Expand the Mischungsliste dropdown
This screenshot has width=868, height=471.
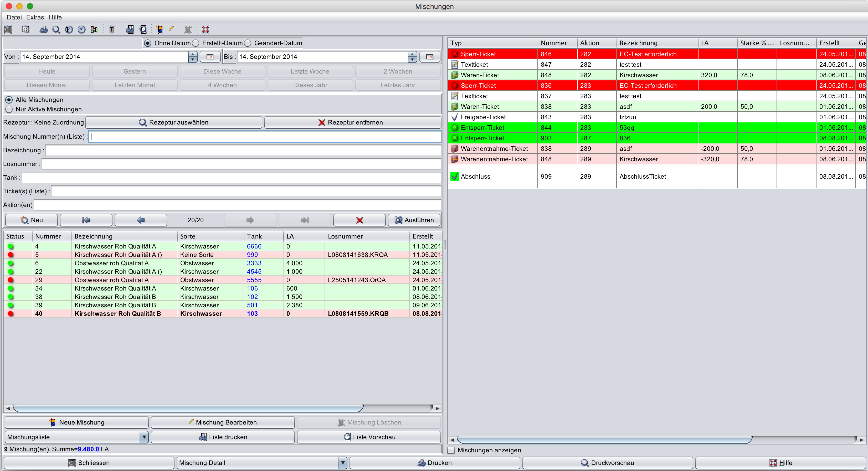144,437
